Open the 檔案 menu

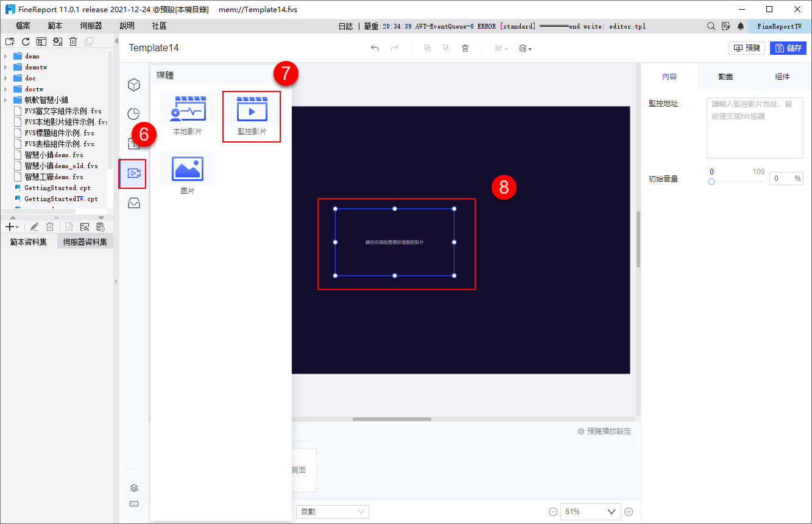(23, 26)
